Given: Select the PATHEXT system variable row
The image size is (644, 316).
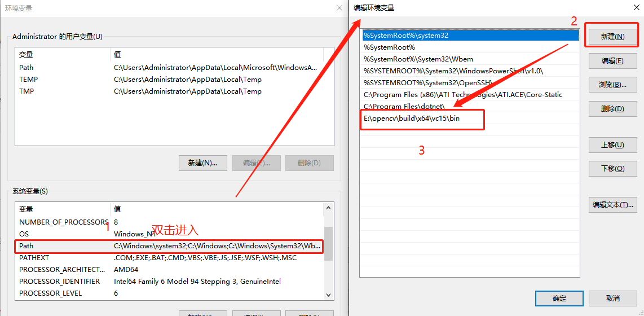Looking at the screenshot, I should tap(170, 258).
